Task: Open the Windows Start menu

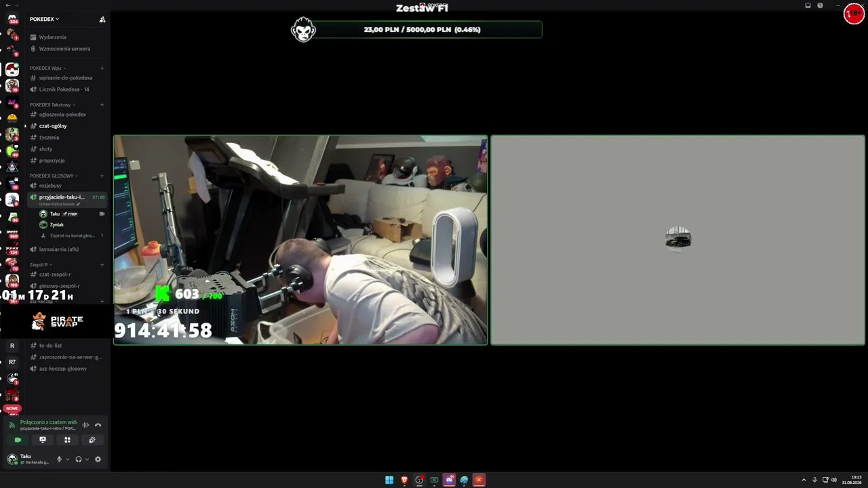Action: tap(389, 481)
